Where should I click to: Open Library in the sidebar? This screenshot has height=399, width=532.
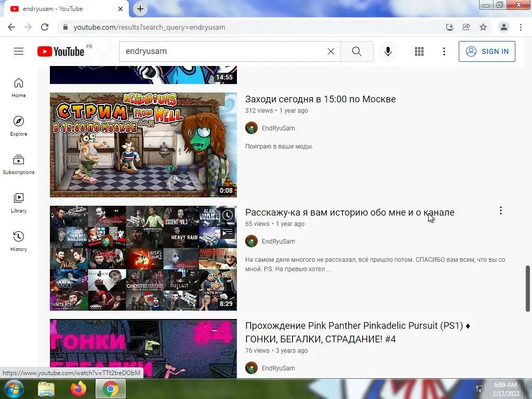[19, 203]
